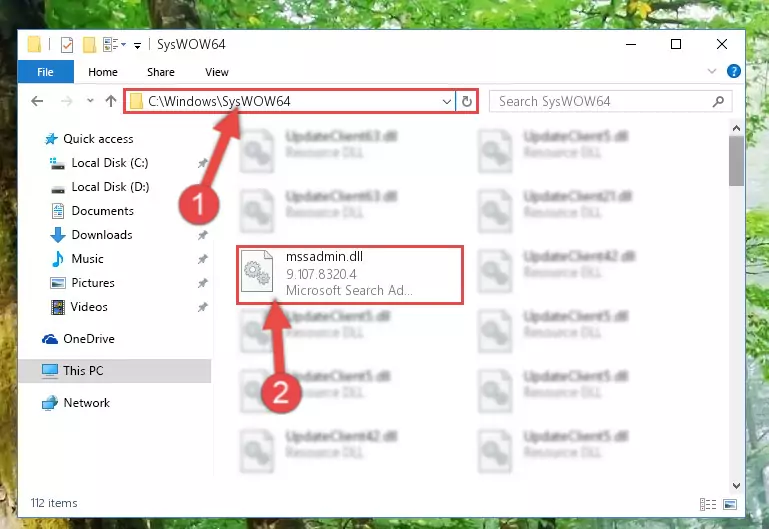
Task: Maximize the SysWOW64 window
Action: (x=676, y=45)
